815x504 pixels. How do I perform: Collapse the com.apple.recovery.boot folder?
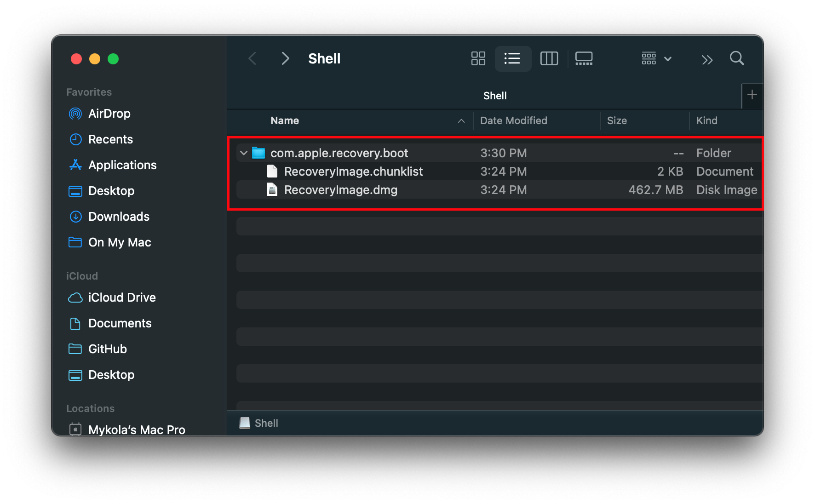[244, 153]
